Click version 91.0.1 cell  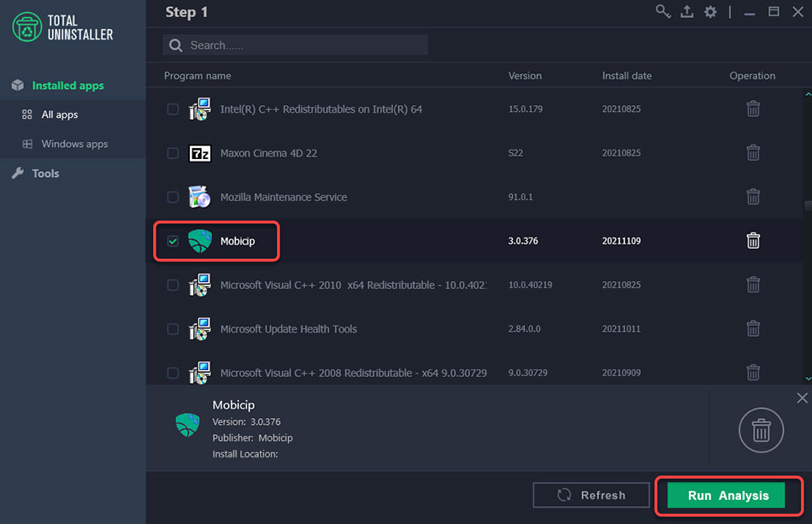(x=521, y=197)
